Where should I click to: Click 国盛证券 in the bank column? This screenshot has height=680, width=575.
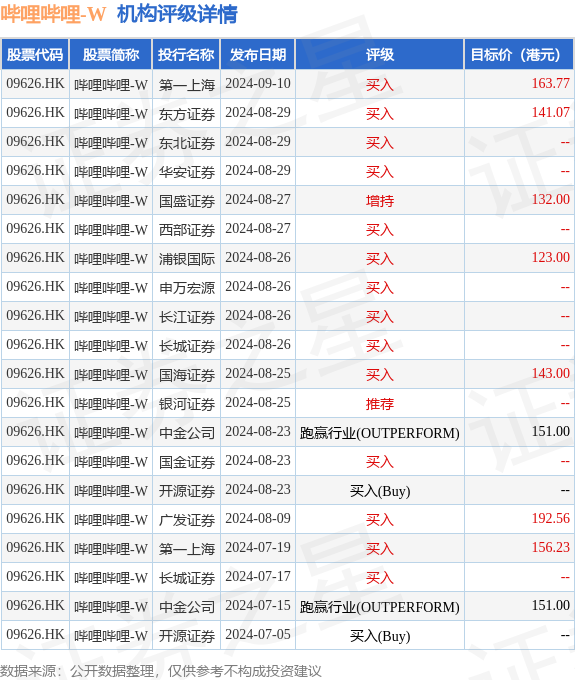pos(186,201)
